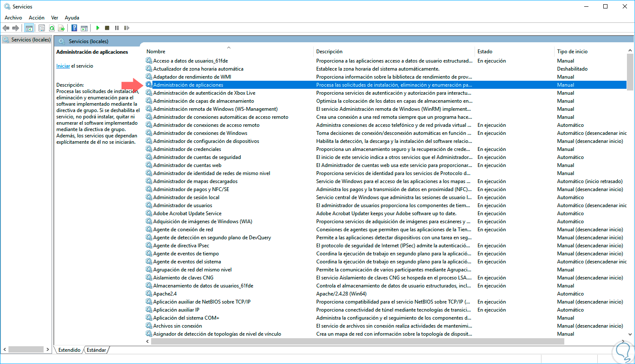Open Help using the toolbar question-mark icon

[75, 28]
